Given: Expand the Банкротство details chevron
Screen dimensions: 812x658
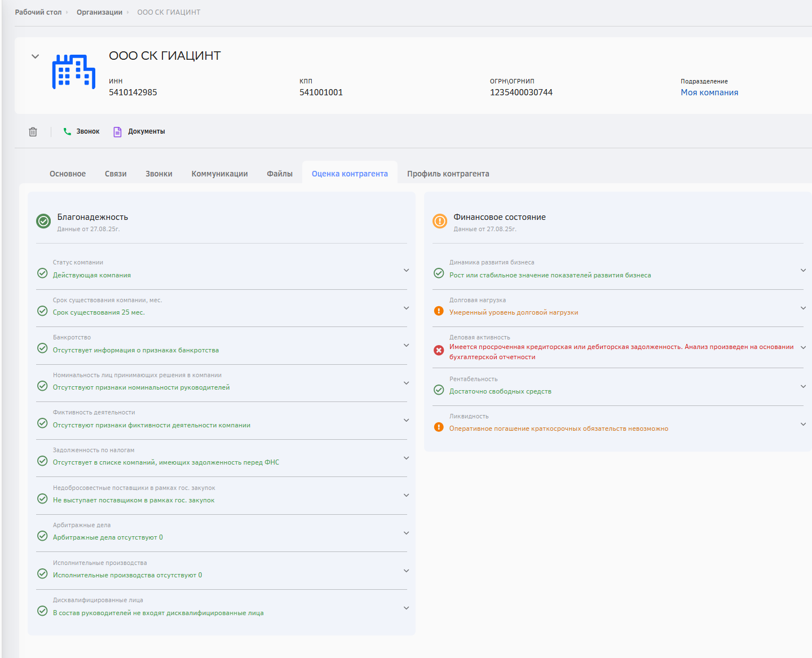Looking at the screenshot, I should click(x=406, y=345).
